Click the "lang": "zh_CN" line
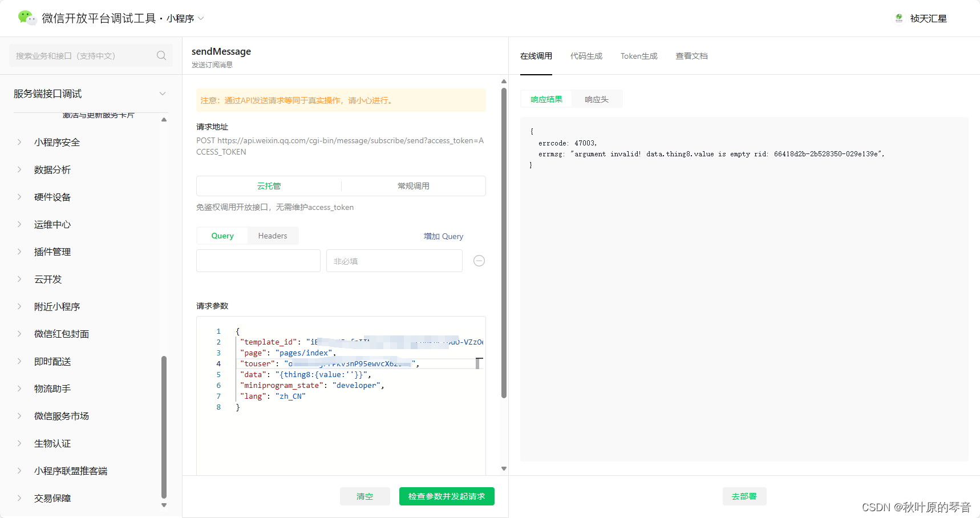Viewport: 980px width, 518px height. coord(273,396)
